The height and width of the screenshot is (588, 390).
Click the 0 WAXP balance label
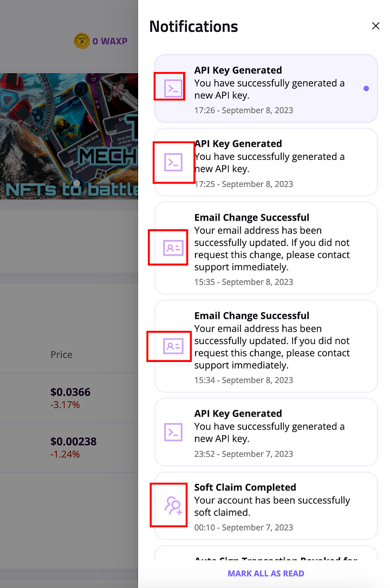pos(110,41)
